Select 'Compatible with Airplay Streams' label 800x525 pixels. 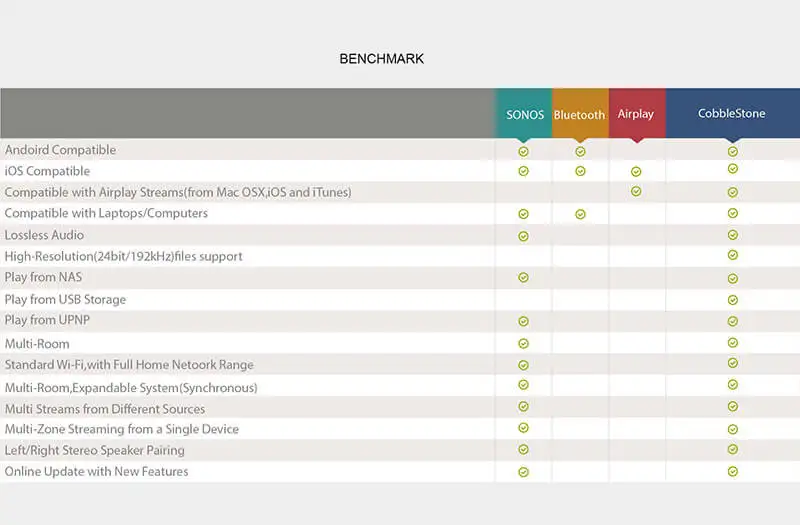[x=178, y=192]
